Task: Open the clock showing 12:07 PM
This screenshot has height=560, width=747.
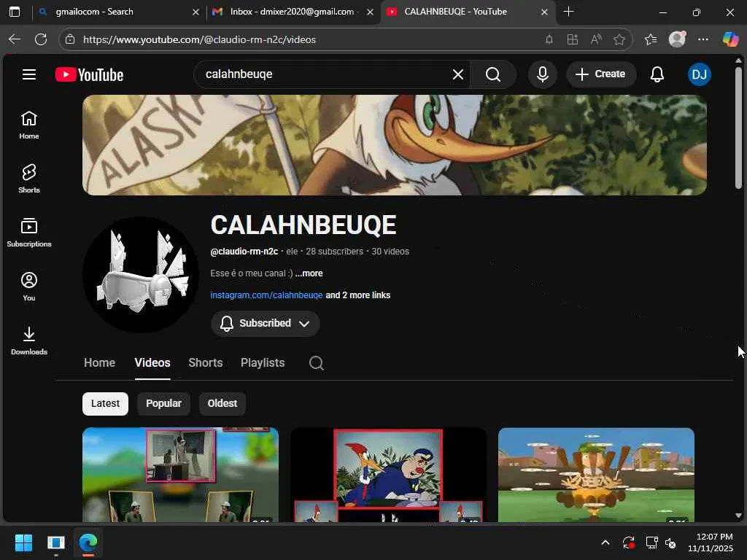Action: click(x=711, y=542)
